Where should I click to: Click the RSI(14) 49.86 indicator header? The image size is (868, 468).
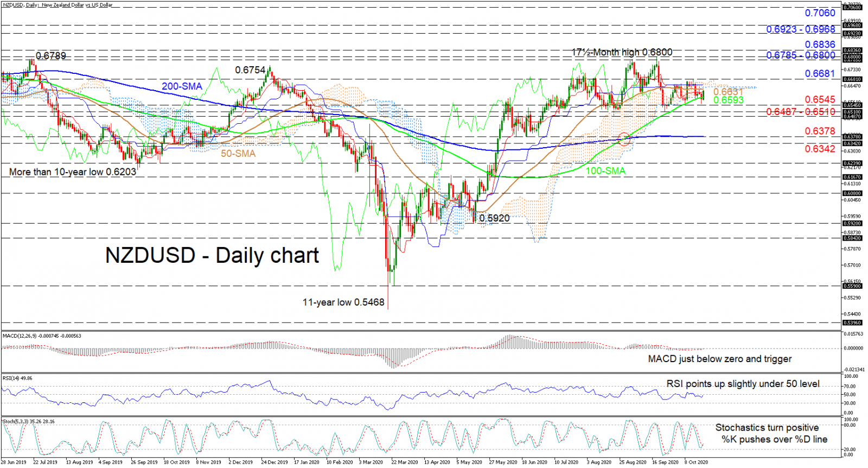[17, 378]
